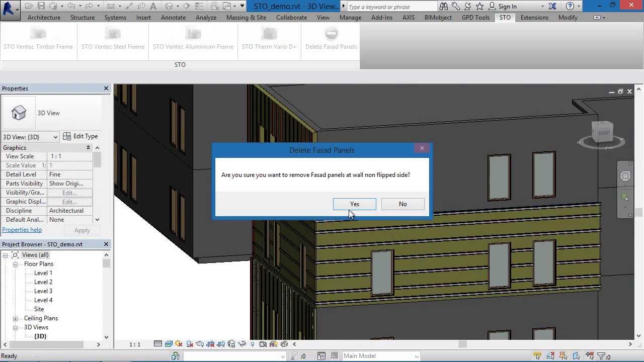Close the Delete Fasad Panels dialog
The image size is (644, 362).
click(x=422, y=148)
